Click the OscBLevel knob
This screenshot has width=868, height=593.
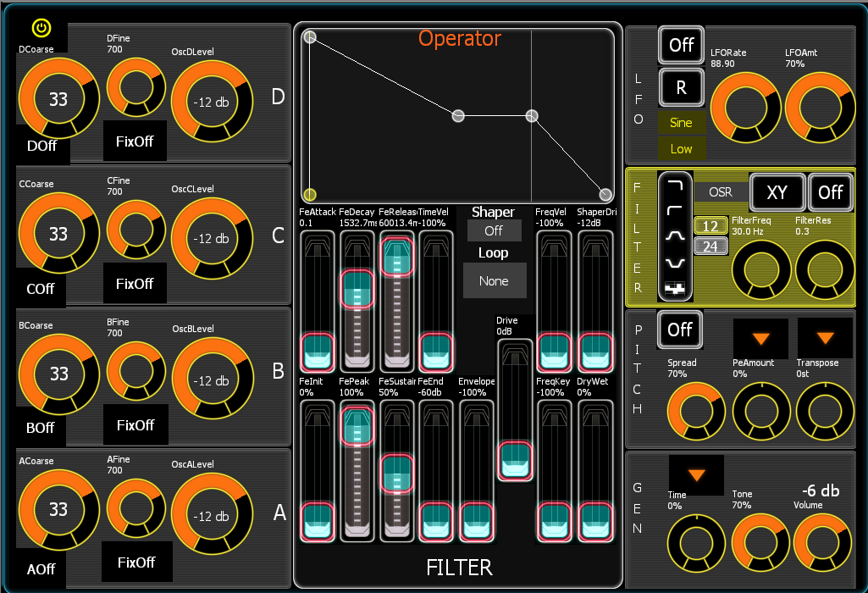click(x=213, y=379)
